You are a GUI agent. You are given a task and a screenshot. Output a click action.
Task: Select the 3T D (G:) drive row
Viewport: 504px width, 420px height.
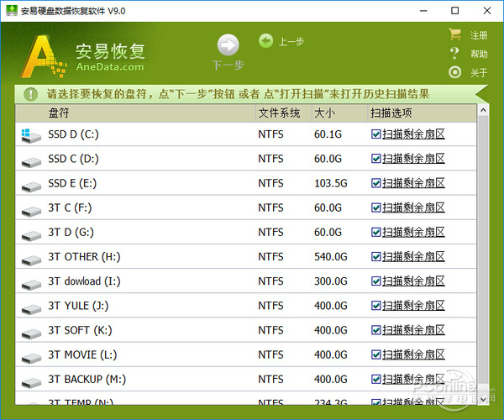click(x=246, y=232)
